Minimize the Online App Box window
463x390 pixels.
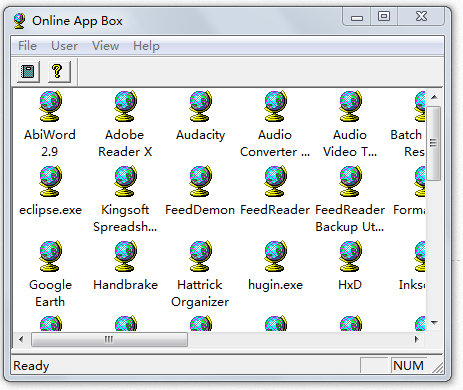(357, 17)
